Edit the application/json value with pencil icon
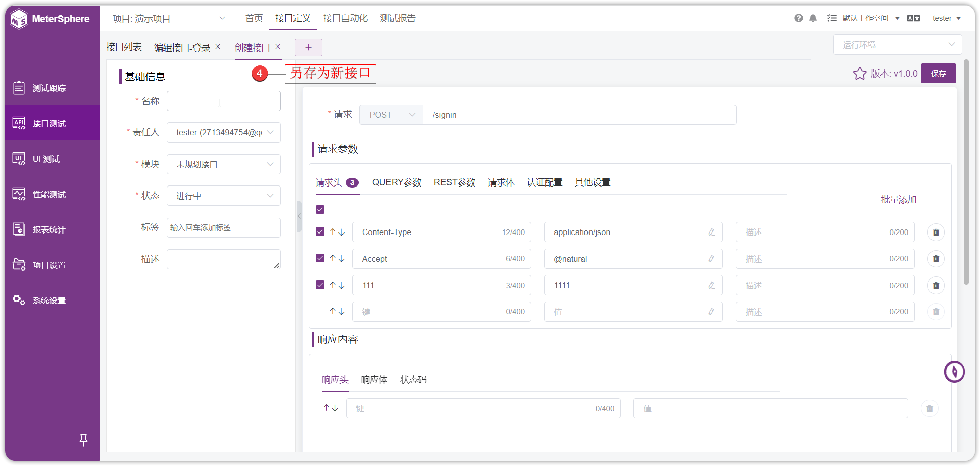This screenshot has height=466, width=980. click(x=711, y=232)
